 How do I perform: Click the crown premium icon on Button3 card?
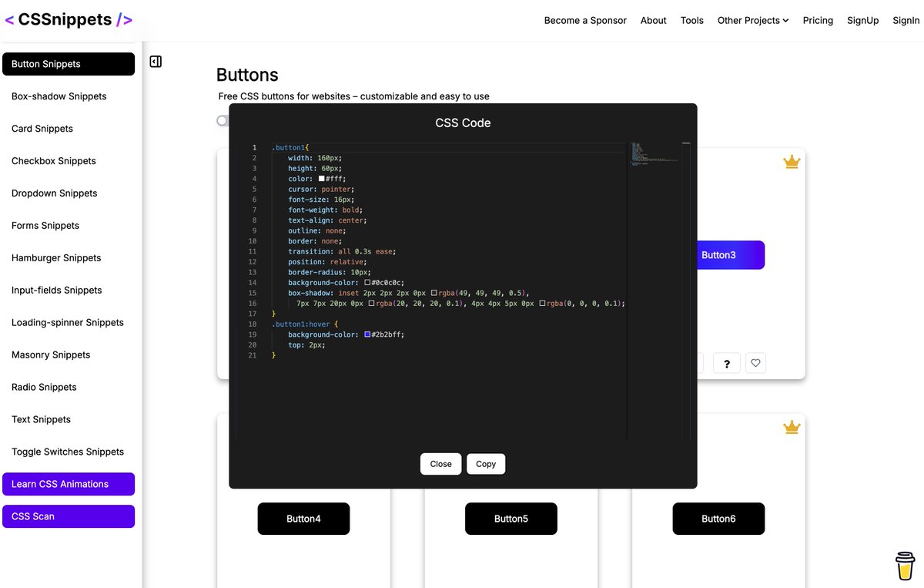click(792, 162)
